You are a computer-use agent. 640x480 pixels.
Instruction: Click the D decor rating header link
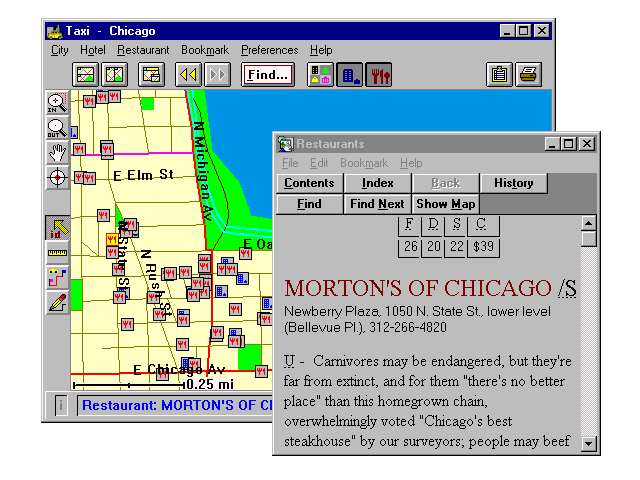[x=433, y=224]
